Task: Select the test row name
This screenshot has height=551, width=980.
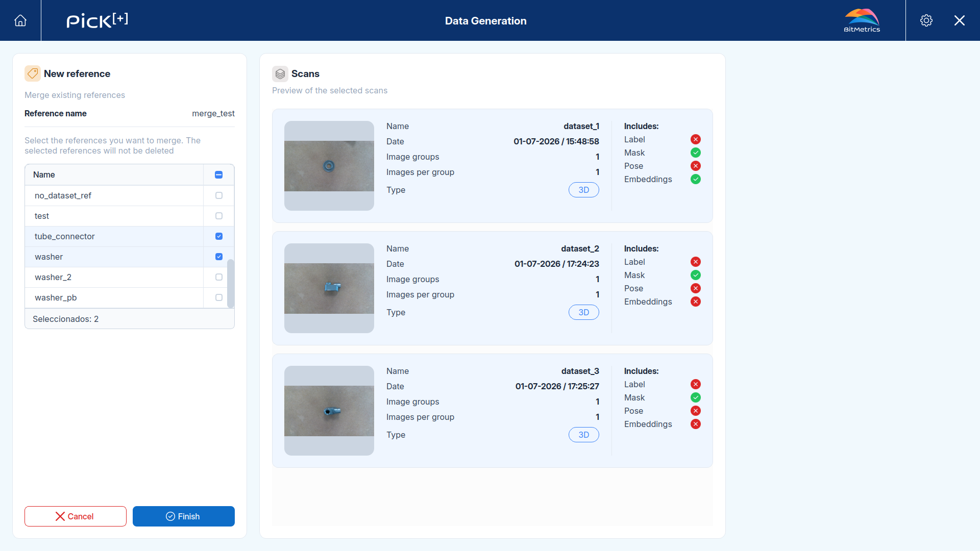Action: coord(42,216)
